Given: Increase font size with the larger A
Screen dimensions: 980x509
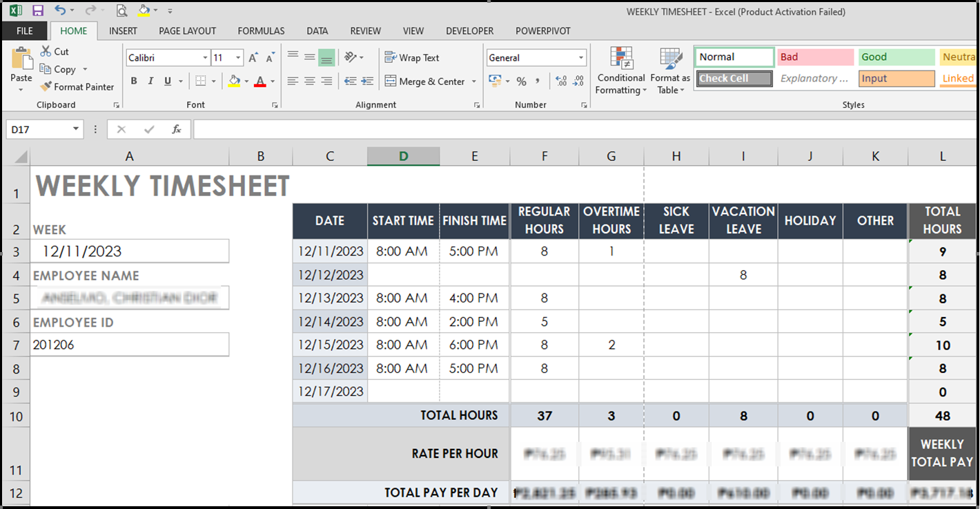Looking at the screenshot, I should tap(253, 58).
